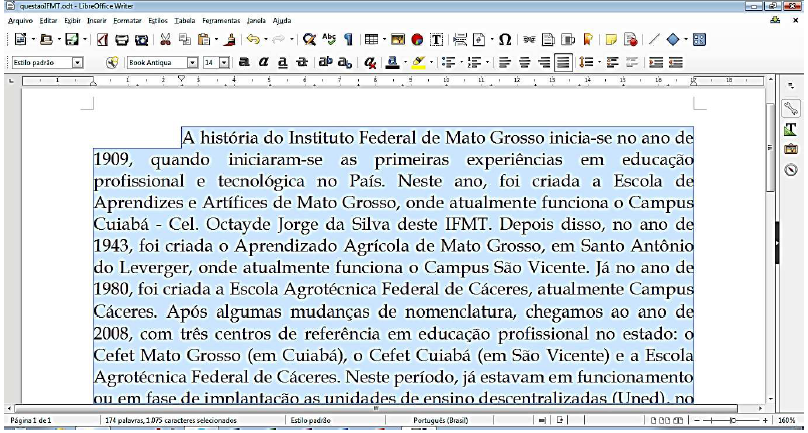Expand the Paste options arrow
808x433 pixels.
pos(216,40)
